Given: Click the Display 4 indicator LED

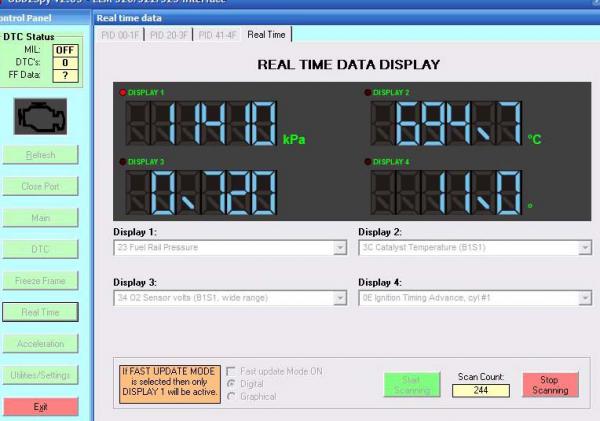Looking at the screenshot, I should (367, 161).
